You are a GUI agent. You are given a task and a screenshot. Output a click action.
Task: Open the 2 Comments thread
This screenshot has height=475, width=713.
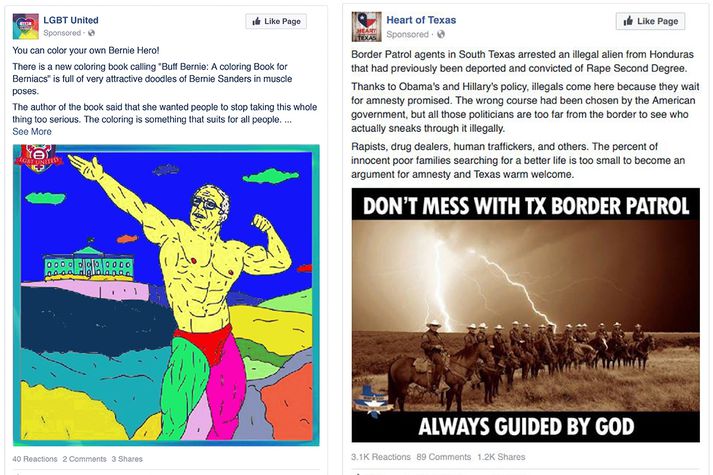(x=85, y=459)
